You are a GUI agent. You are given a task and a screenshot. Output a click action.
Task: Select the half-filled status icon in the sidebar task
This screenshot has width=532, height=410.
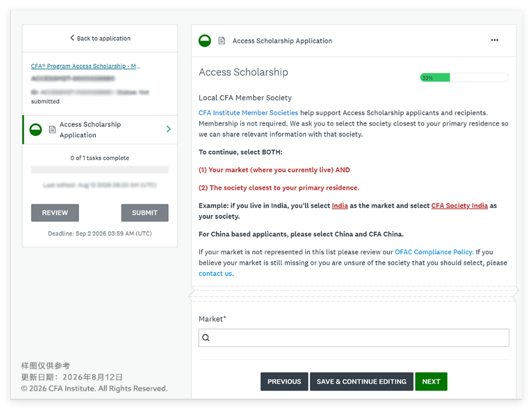click(x=36, y=130)
